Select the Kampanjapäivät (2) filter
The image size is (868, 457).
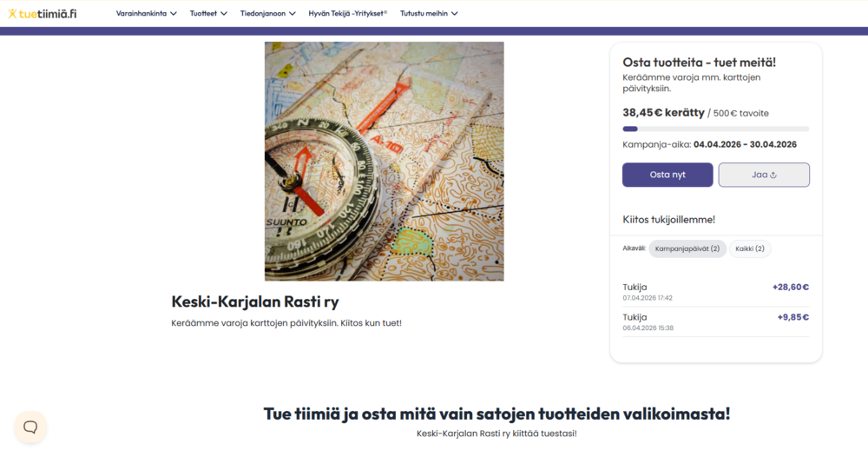687,248
